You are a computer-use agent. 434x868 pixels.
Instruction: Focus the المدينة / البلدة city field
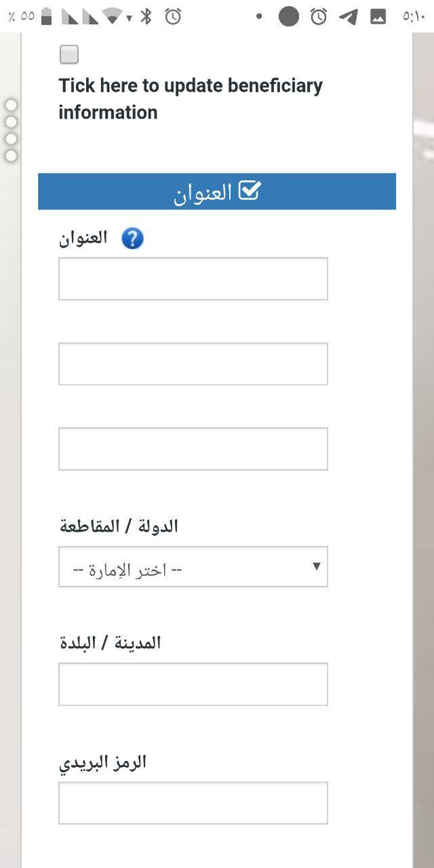(x=193, y=684)
